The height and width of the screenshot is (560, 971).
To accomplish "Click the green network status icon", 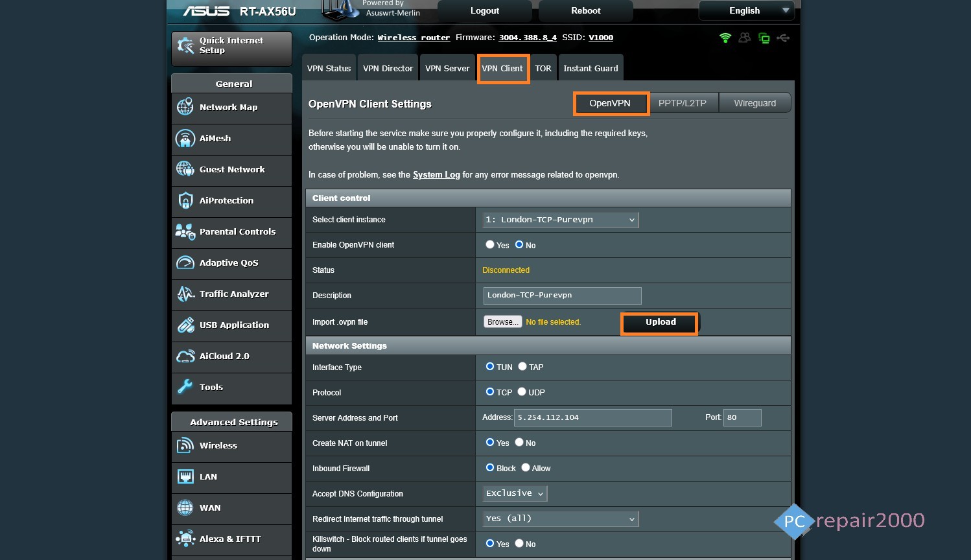I will click(764, 38).
